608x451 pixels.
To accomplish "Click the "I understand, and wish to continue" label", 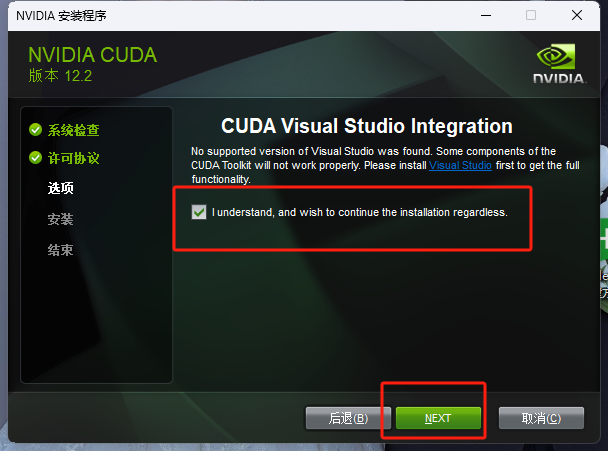I will coord(359,213).
